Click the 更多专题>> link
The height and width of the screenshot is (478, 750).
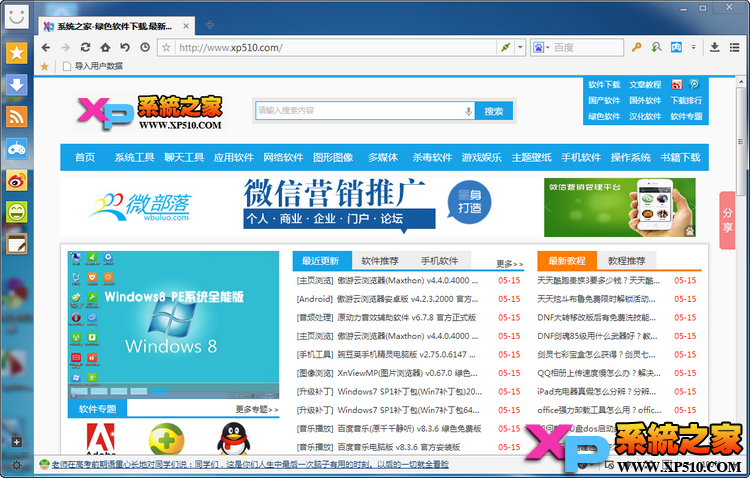point(257,409)
